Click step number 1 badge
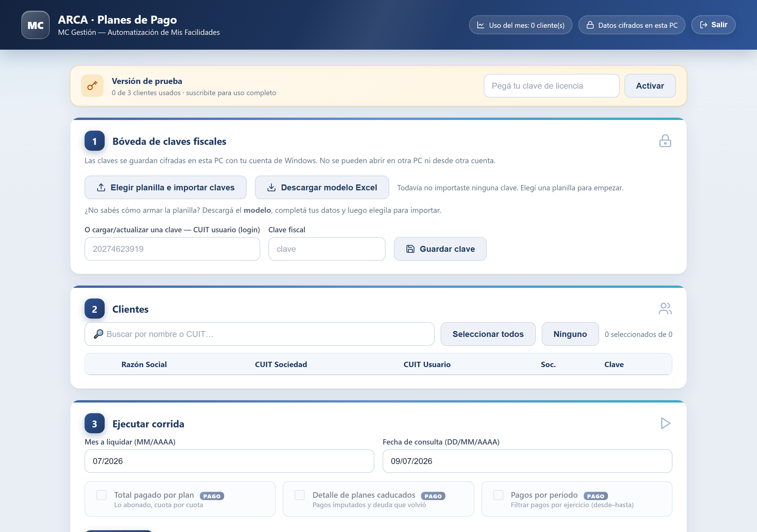The height and width of the screenshot is (532, 757). tap(95, 141)
